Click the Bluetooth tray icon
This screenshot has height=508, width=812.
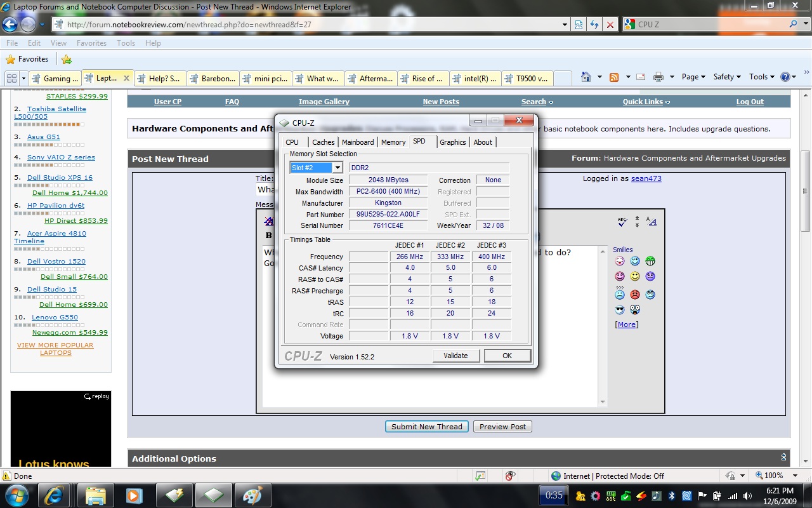[672, 495]
